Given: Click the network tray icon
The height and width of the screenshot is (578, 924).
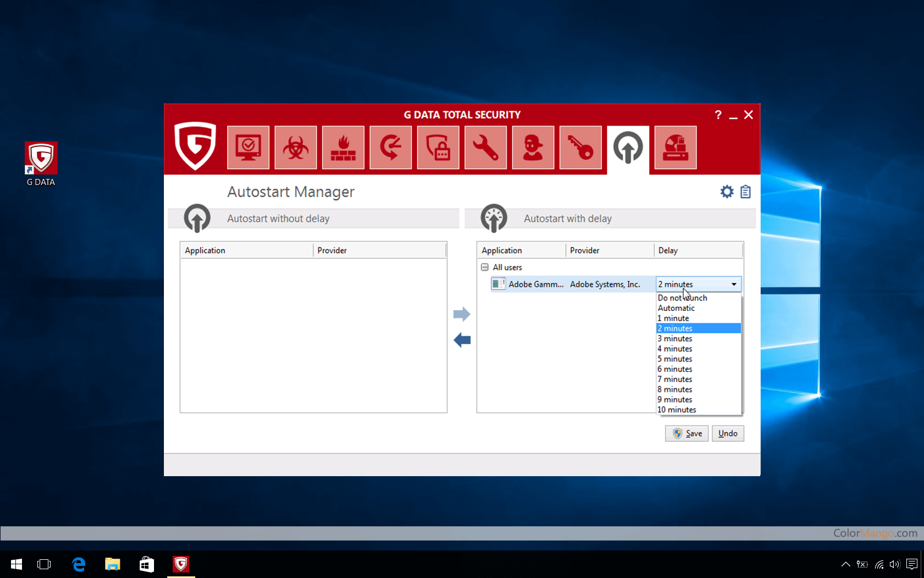Looking at the screenshot, I should pyautogui.click(x=879, y=564).
